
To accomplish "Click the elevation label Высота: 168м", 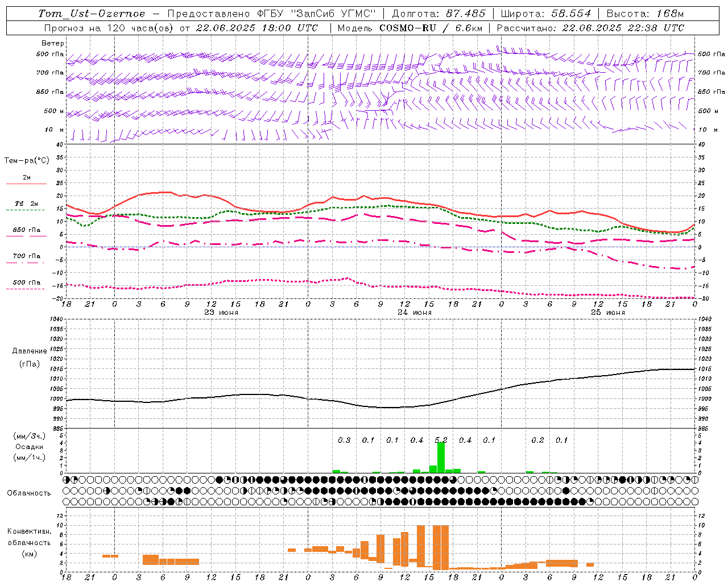I will pyautogui.click(x=645, y=14).
